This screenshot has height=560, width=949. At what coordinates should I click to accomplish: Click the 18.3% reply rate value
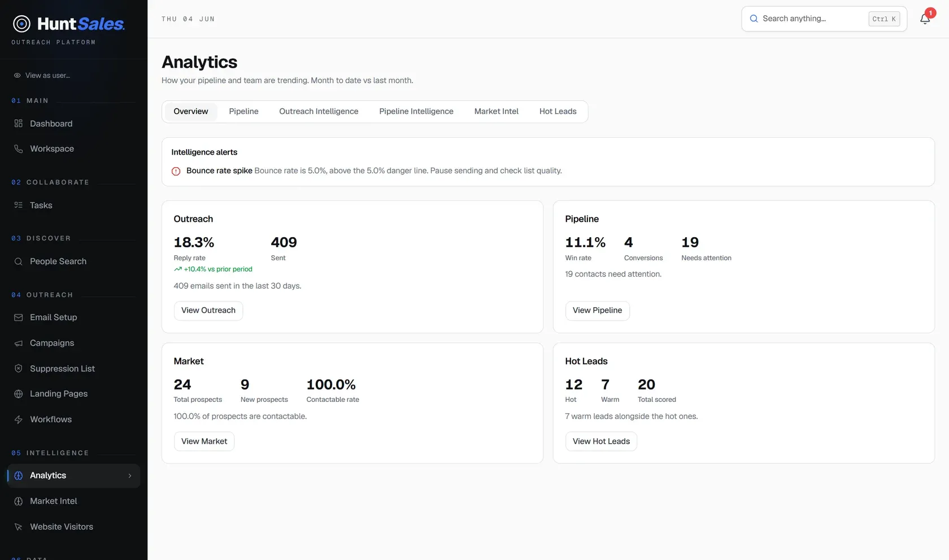tap(194, 243)
